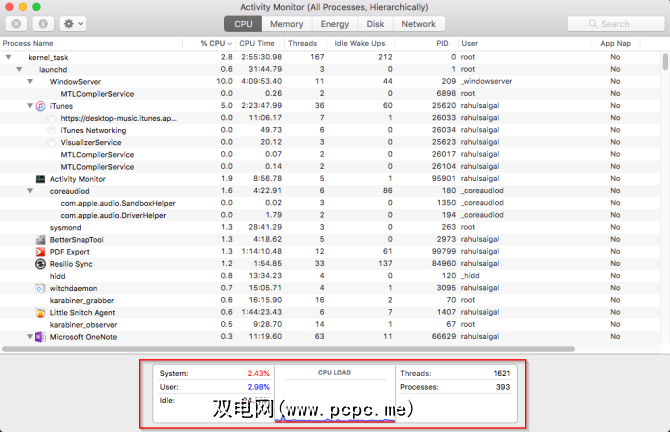This screenshot has width=670, height=432.
Task: Click WindowServer's 10.0 CPU value
Action: 224,81
